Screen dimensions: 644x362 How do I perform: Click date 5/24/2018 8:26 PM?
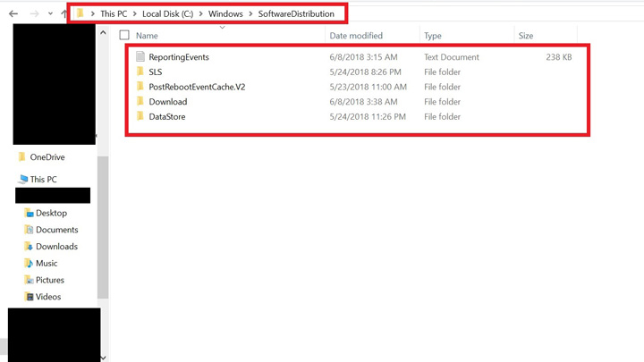365,72
